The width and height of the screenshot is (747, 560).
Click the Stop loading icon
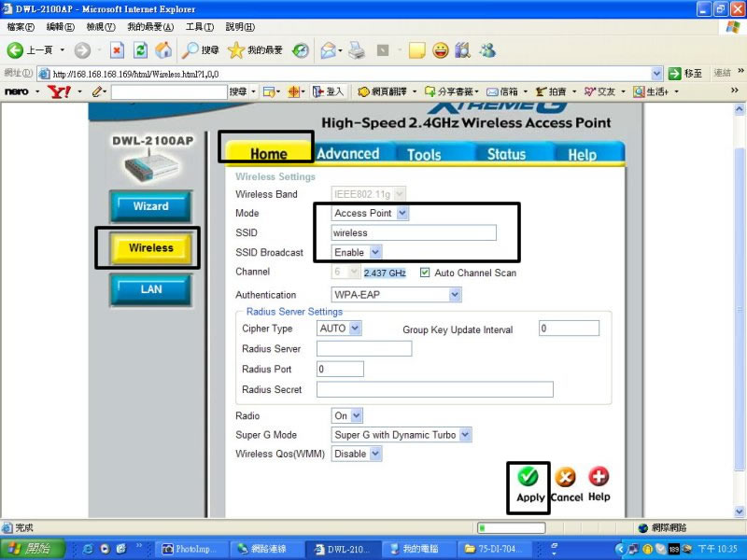point(117,50)
